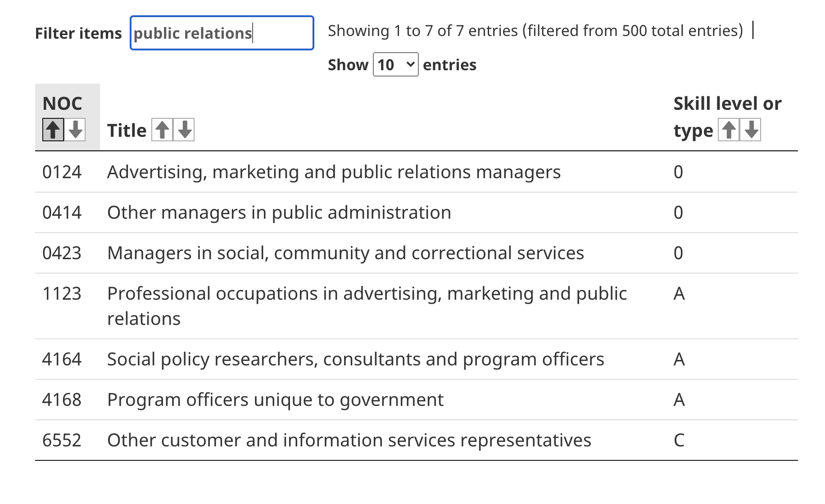Sort Title column ascending arrow
825x504 pixels.
pos(162,130)
